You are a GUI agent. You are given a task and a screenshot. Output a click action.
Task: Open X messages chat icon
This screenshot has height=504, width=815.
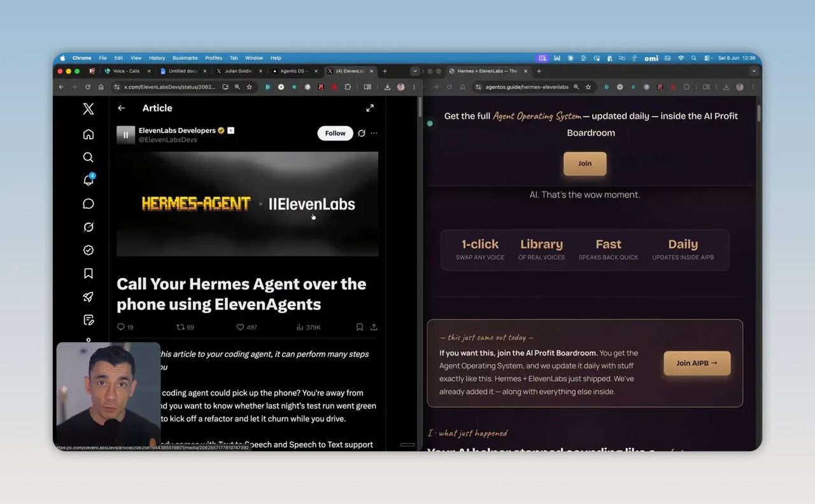[x=89, y=204]
